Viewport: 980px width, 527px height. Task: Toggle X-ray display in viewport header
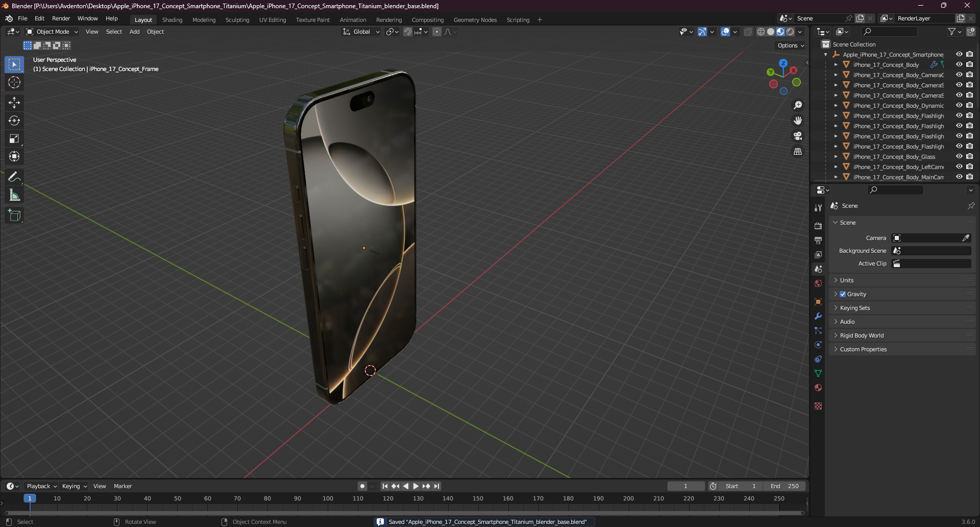coord(748,32)
